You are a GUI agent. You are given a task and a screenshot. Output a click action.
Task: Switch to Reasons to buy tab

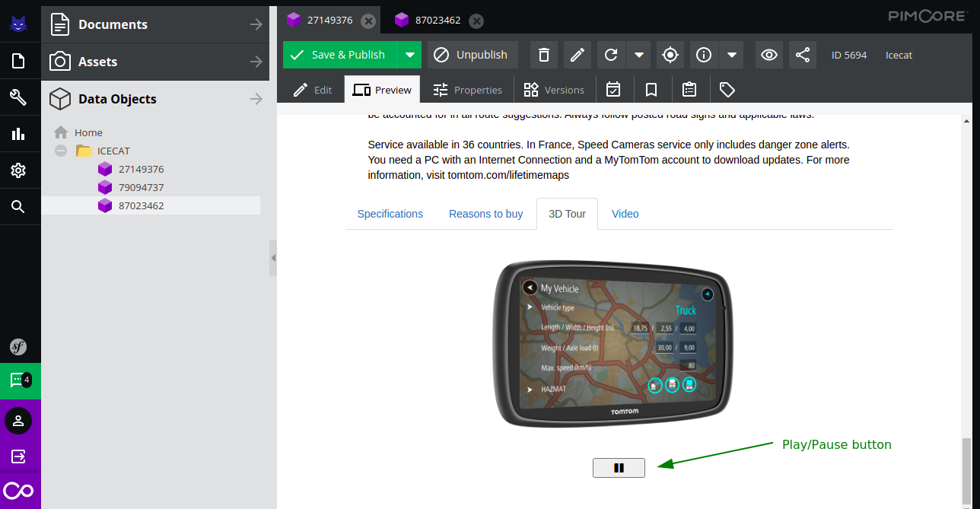(486, 214)
